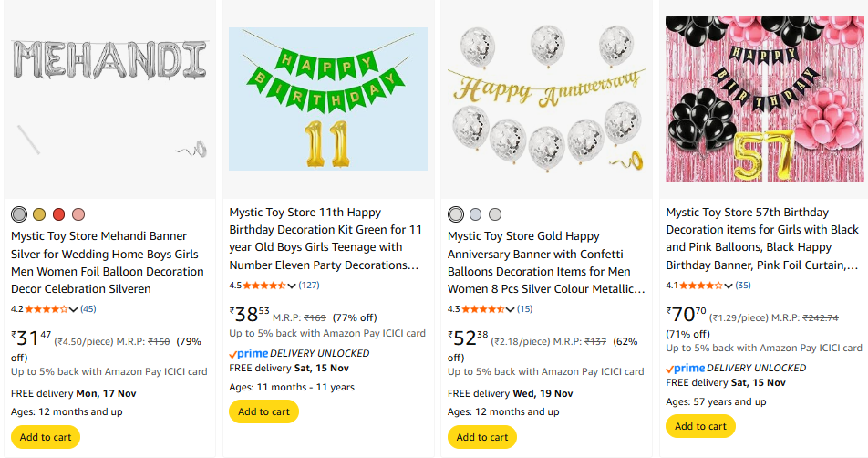868x458 pixels.
Task: Open green Happy Birthday 11 banner image
Action: (x=328, y=99)
